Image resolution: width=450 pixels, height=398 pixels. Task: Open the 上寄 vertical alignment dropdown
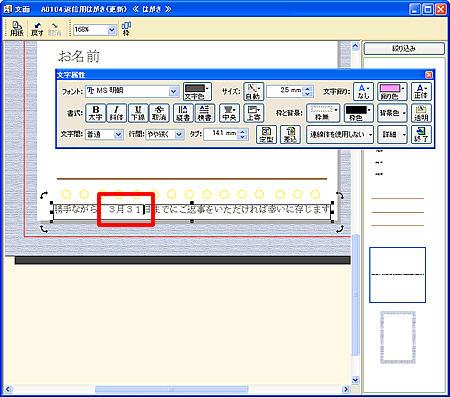[254, 113]
